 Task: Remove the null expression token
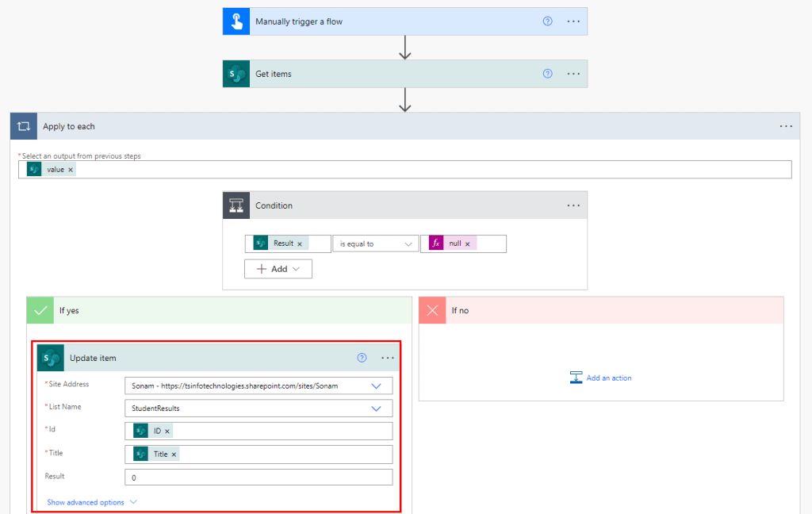point(467,244)
